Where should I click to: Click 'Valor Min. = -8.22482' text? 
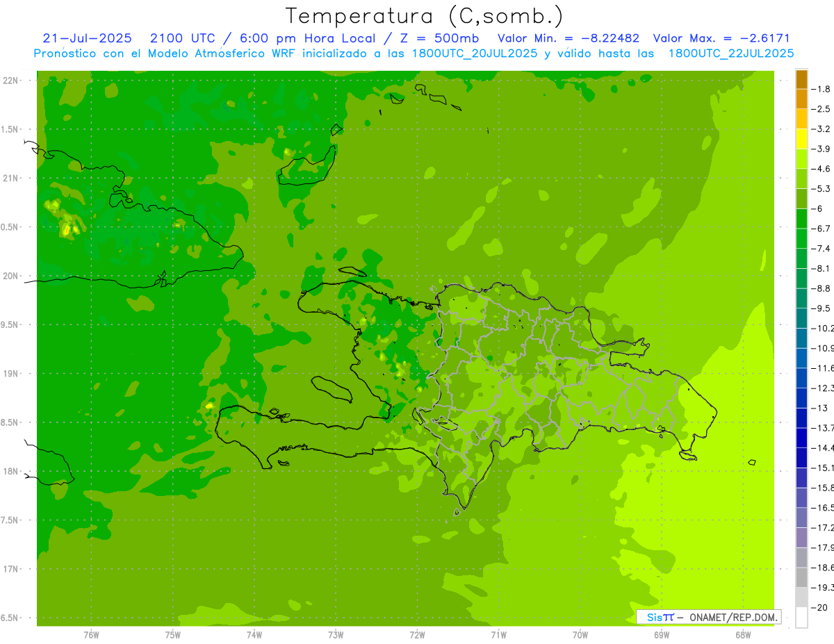click(569, 38)
